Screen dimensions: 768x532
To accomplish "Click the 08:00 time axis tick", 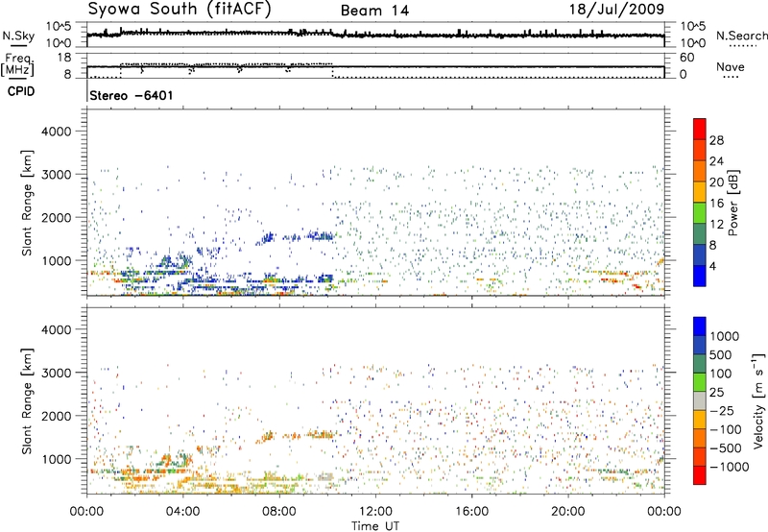I will click(x=279, y=512).
